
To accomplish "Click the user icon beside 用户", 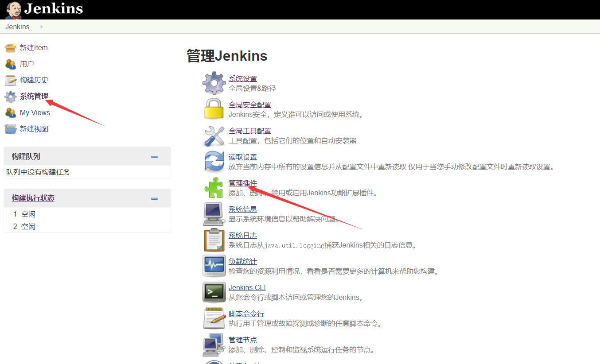I will click(10, 63).
